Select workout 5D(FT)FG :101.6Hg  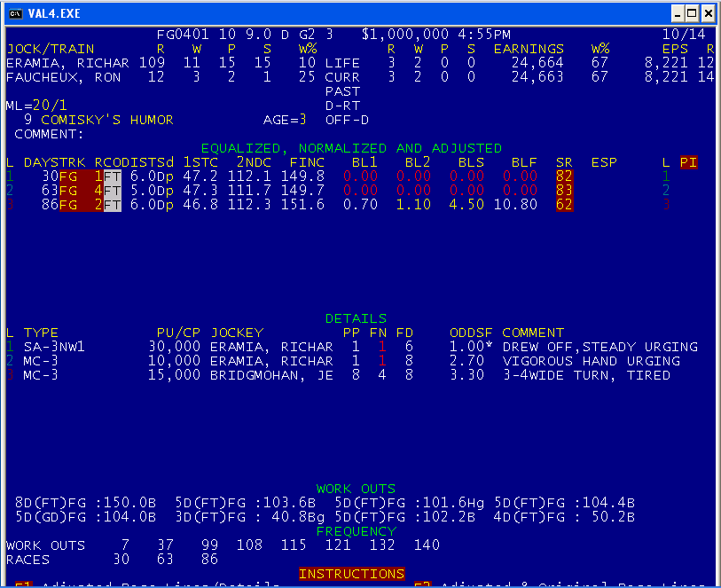[x=409, y=503]
